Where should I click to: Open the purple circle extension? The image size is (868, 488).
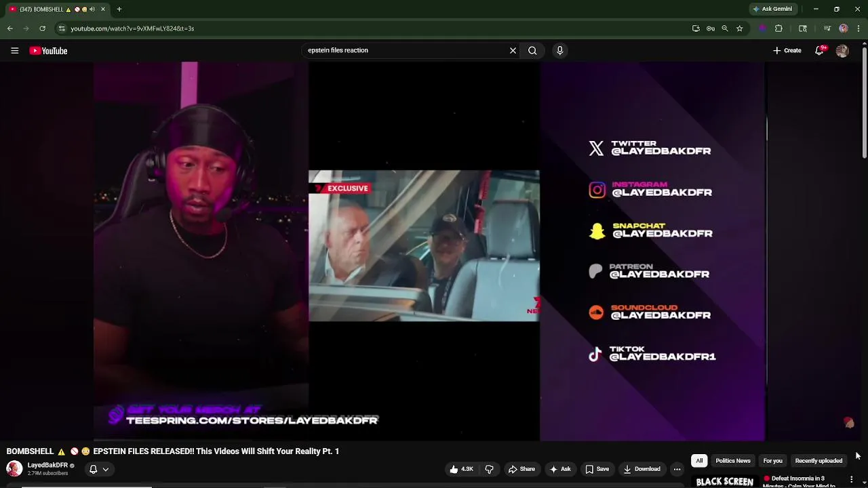(x=763, y=28)
